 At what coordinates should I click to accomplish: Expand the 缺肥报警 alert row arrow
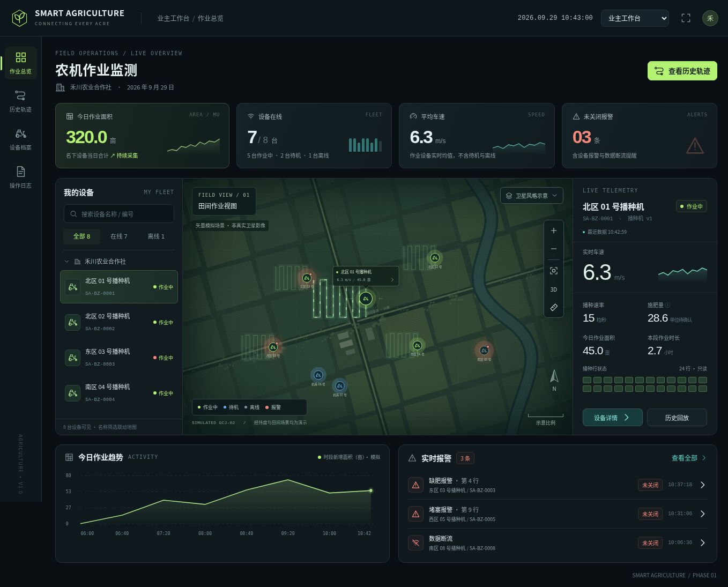point(703,485)
